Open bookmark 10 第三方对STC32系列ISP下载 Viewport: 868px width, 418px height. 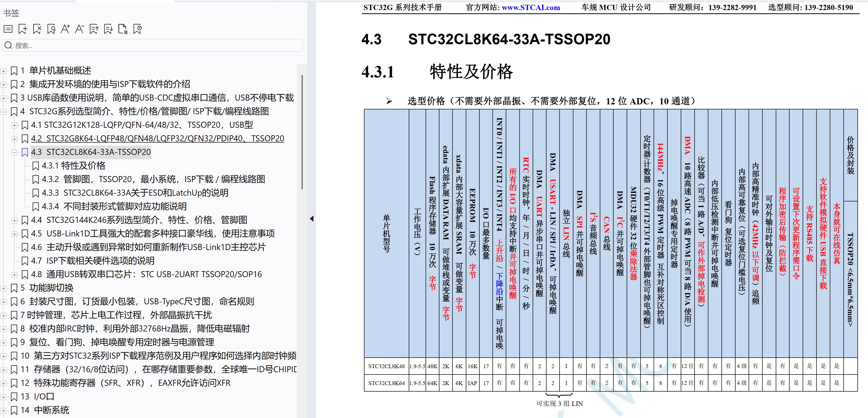(158, 356)
